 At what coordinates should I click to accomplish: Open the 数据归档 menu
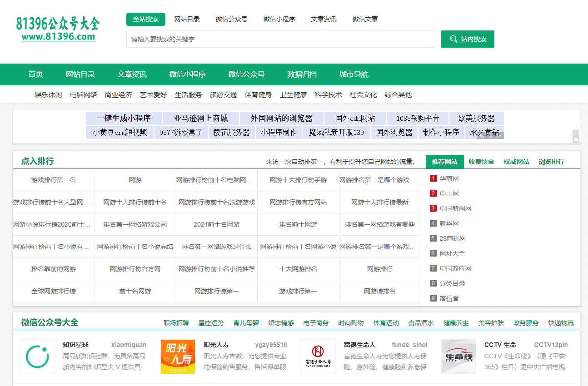click(x=302, y=74)
